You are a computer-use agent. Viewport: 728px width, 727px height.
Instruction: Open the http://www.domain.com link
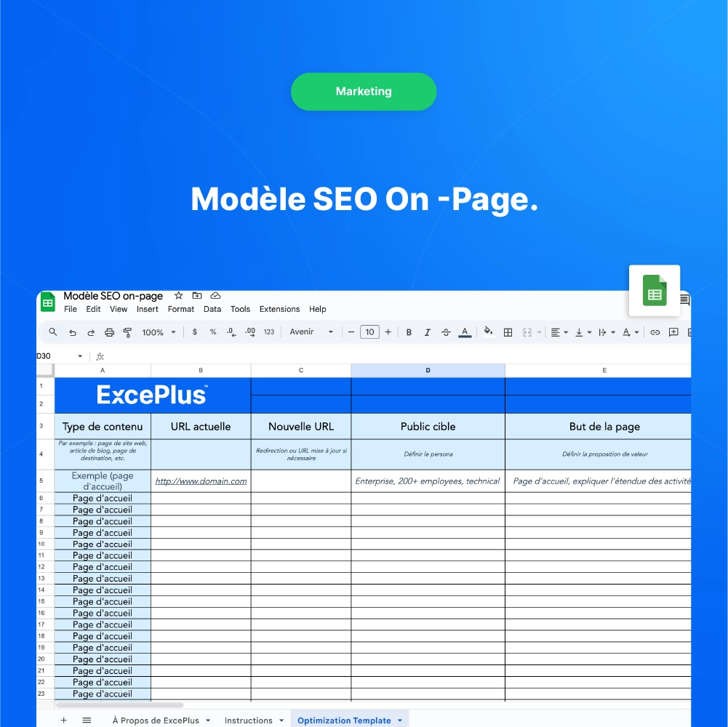click(x=201, y=481)
